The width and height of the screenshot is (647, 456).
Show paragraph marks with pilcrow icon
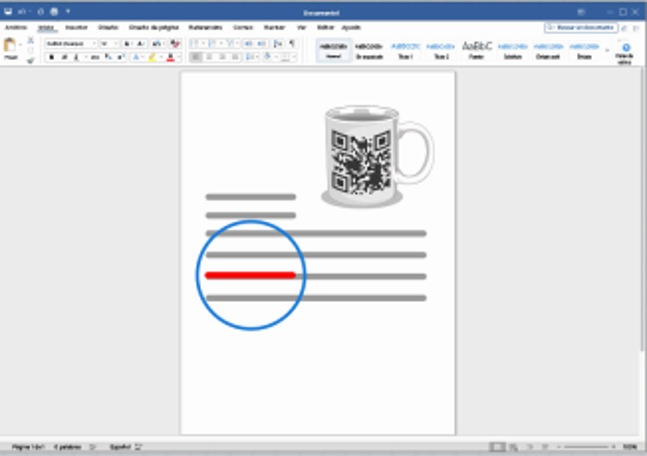click(291, 44)
